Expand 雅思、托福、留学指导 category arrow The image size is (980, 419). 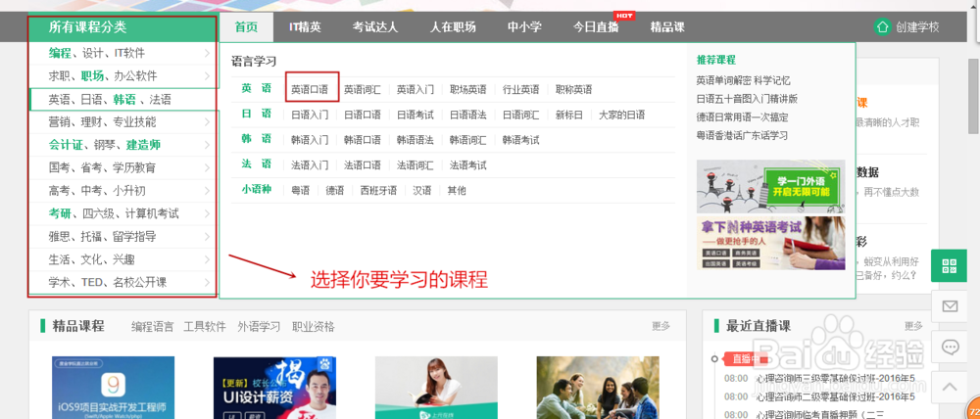coord(207,237)
